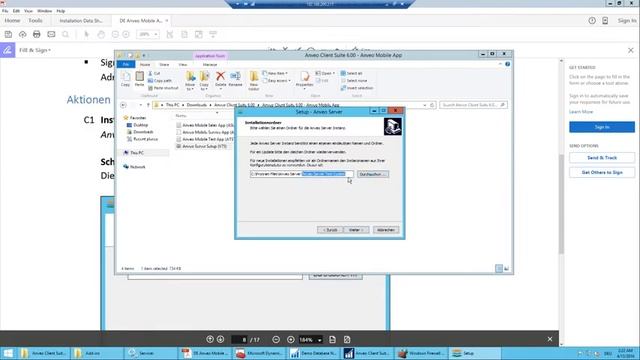Click the blue Sign In button in the right pane
The height and width of the screenshot is (360, 640).
click(602, 127)
